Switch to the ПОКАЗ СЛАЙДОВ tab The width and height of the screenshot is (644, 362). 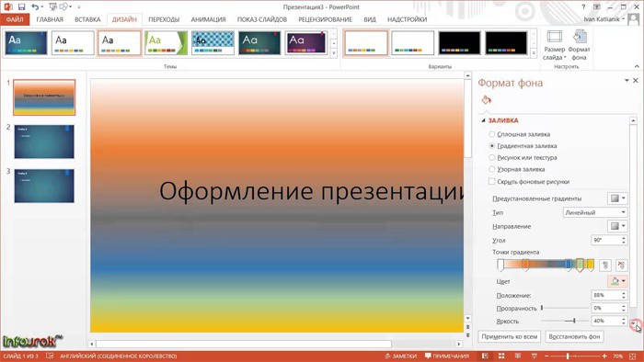coord(262,19)
